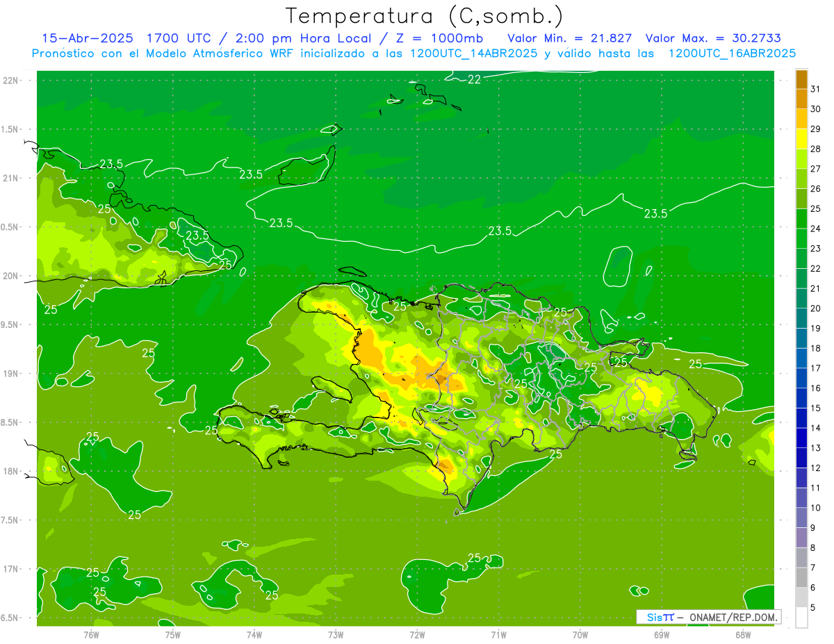Viewport: 834px width, 644px height.
Task: Click the dark brown legend swatch above 31
Action: (x=801, y=79)
